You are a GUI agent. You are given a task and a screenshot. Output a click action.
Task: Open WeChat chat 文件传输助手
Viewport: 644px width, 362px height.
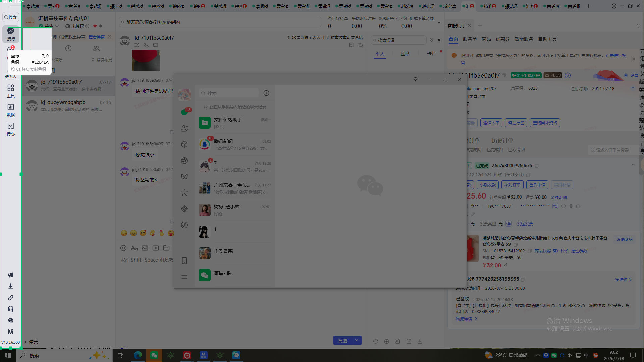[x=235, y=123]
